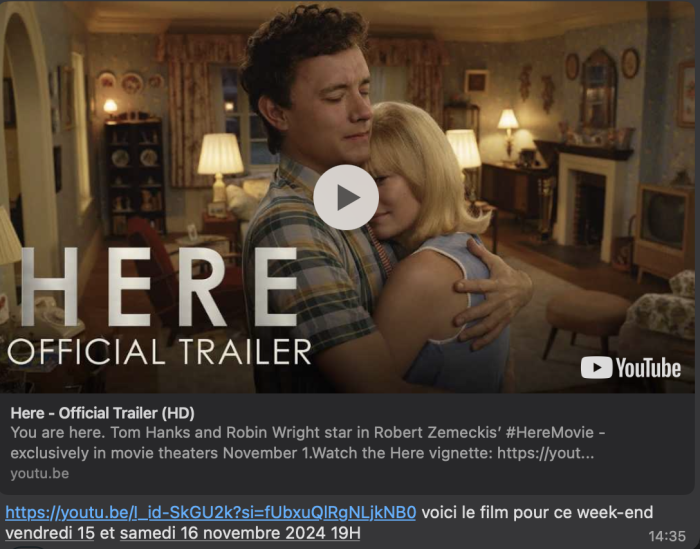Play the Here official trailer video
Image resolution: width=700 pixels, height=549 pixels.
coord(346,197)
